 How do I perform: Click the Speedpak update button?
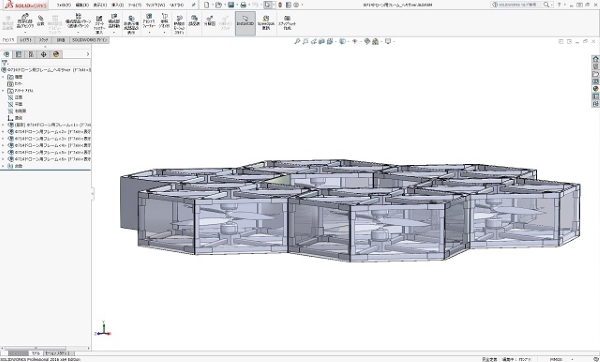point(266,23)
